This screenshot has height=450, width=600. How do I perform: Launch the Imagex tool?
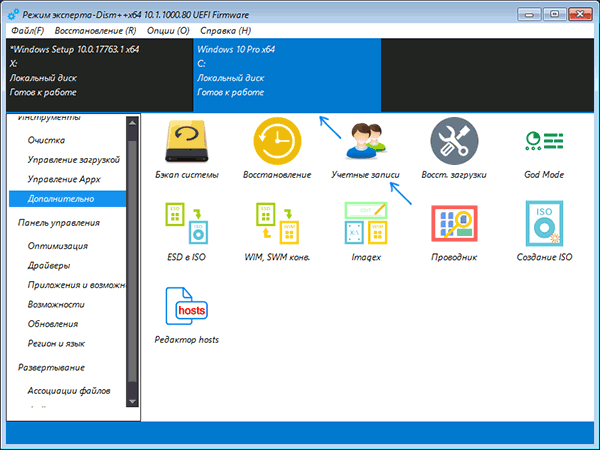point(365,226)
